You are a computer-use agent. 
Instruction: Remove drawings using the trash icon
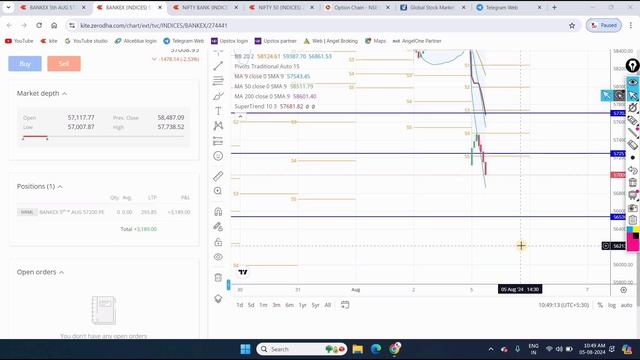point(218,278)
